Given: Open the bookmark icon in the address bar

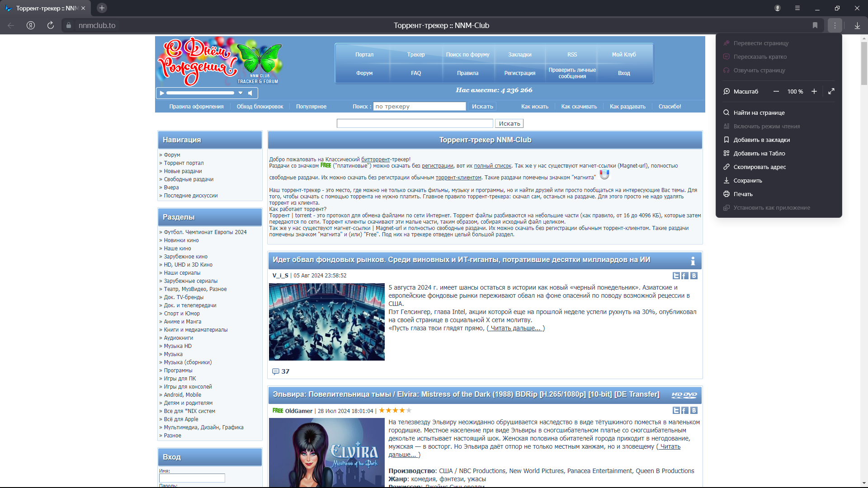Looking at the screenshot, I should [x=815, y=25].
